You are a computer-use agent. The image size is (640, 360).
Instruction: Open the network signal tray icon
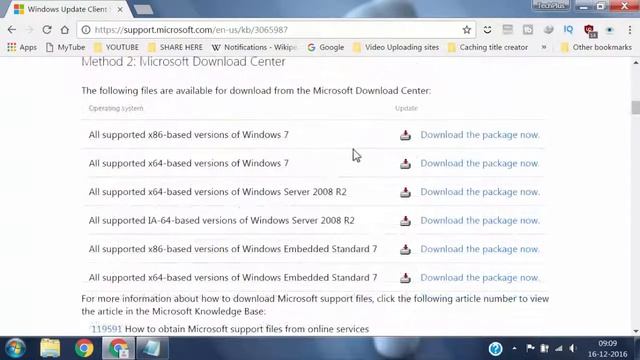tap(558, 348)
